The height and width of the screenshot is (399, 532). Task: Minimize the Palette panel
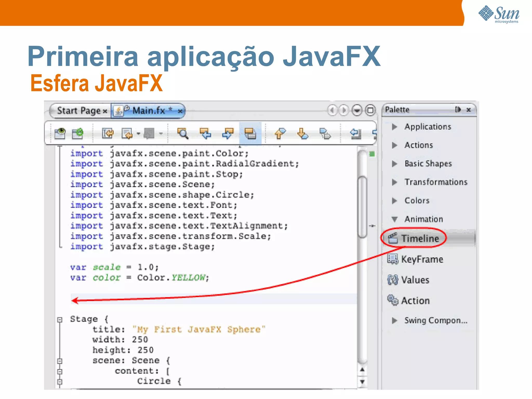click(458, 110)
